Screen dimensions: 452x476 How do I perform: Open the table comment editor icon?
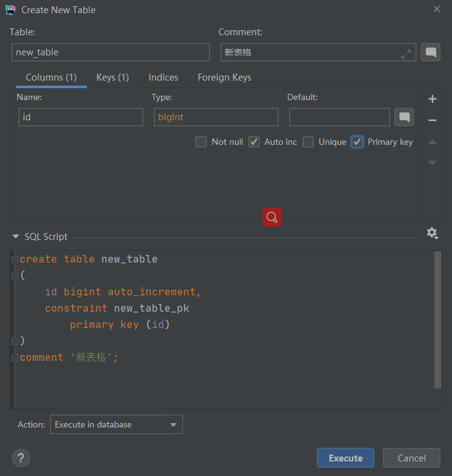point(431,52)
